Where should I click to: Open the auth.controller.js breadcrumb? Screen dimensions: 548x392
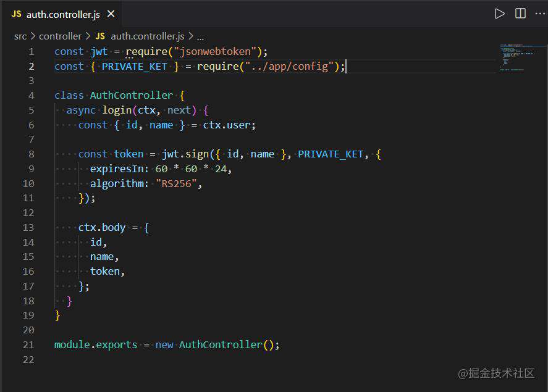[148, 36]
